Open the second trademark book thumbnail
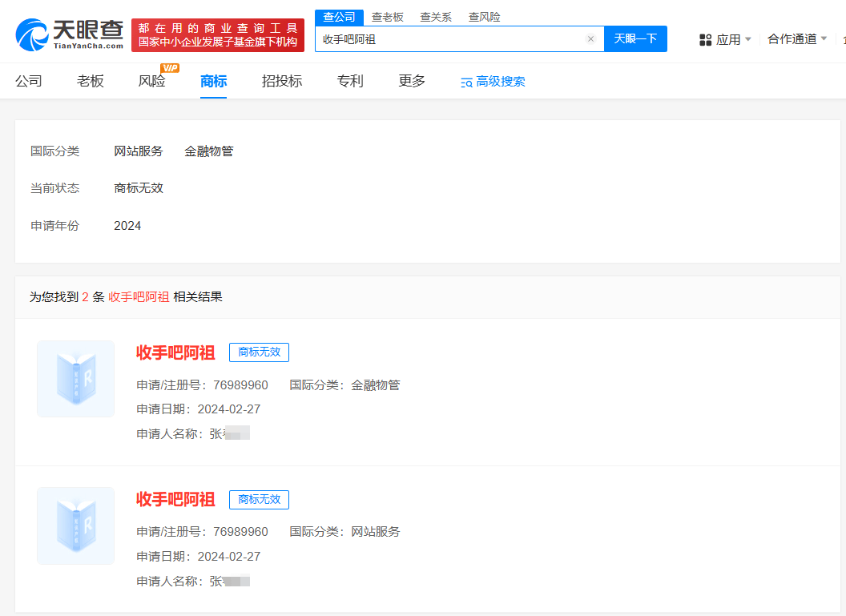The height and width of the screenshot is (616, 846). pos(76,525)
